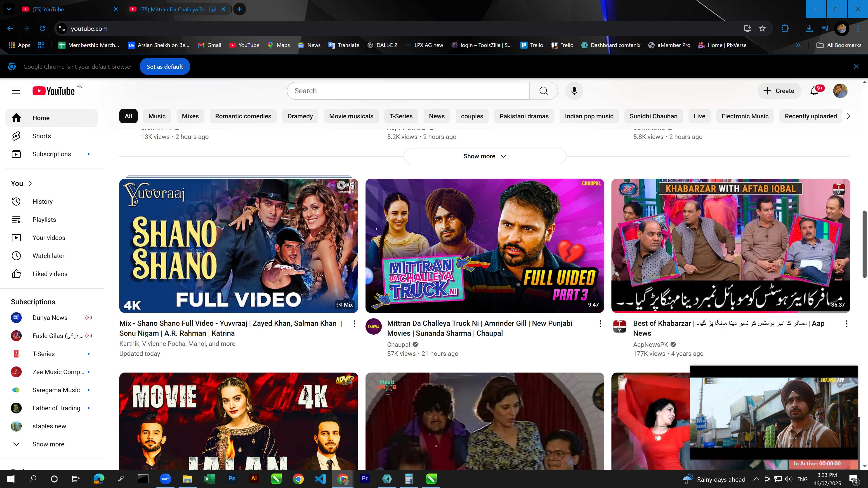Select the All category chip
This screenshot has height=488, width=868.
coord(128,116)
